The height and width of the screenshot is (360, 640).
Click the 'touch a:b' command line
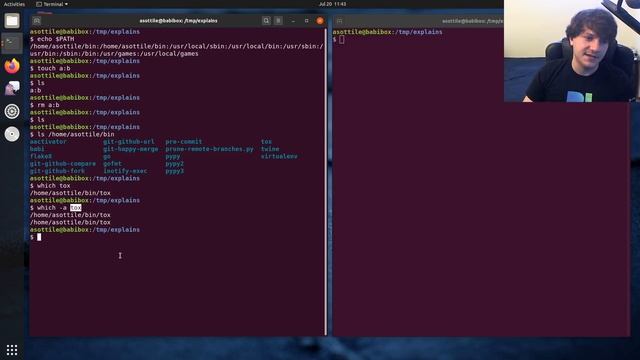(x=50, y=68)
